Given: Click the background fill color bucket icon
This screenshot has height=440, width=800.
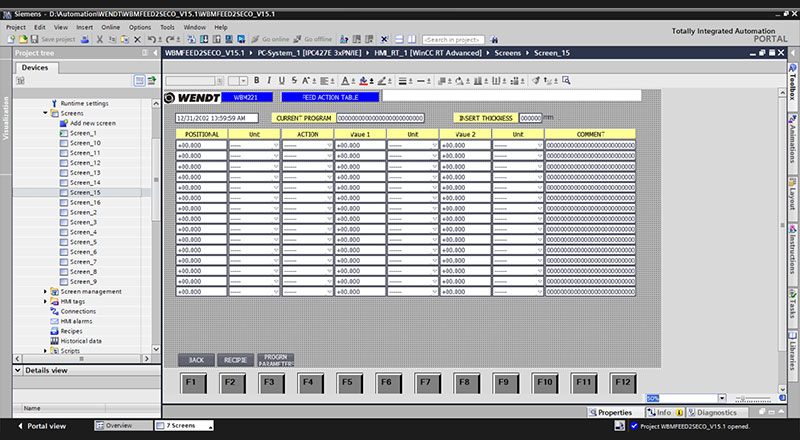Looking at the screenshot, I should (363, 81).
